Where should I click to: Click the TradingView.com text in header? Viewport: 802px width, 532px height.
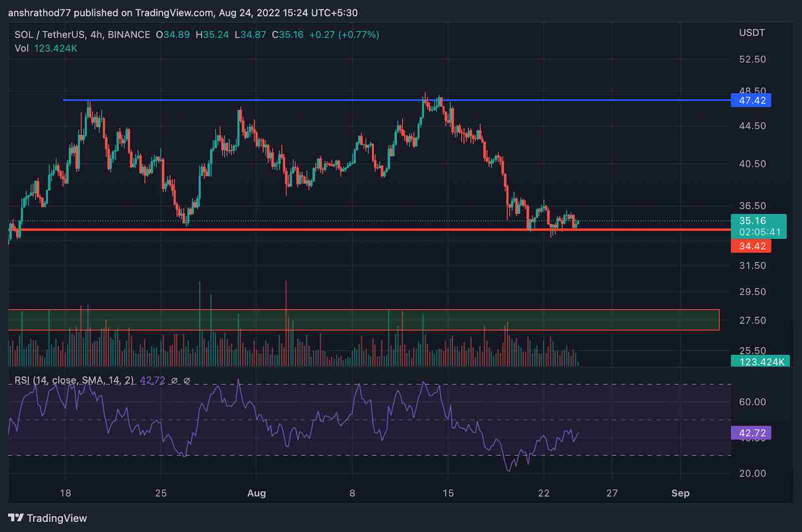coord(174,13)
